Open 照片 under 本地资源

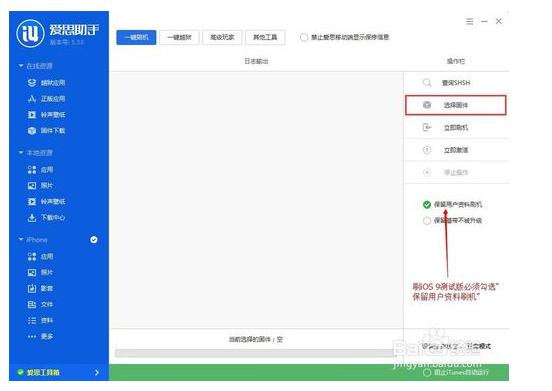tap(40, 185)
